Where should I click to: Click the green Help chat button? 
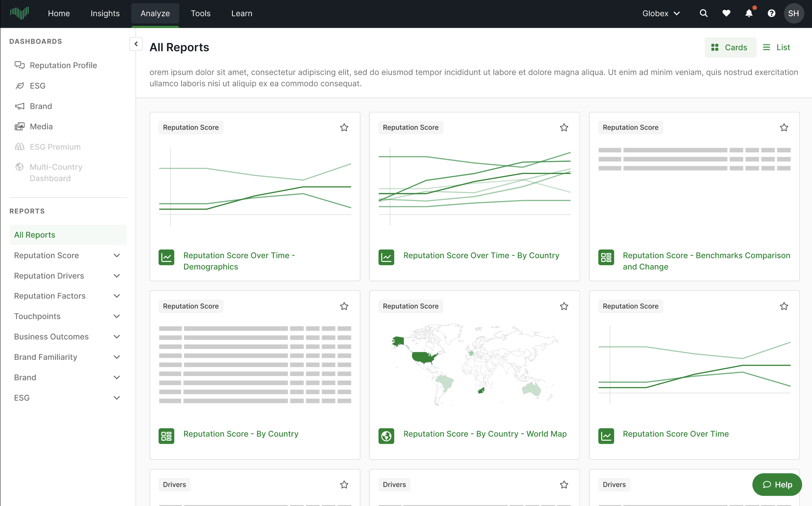tap(777, 484)
